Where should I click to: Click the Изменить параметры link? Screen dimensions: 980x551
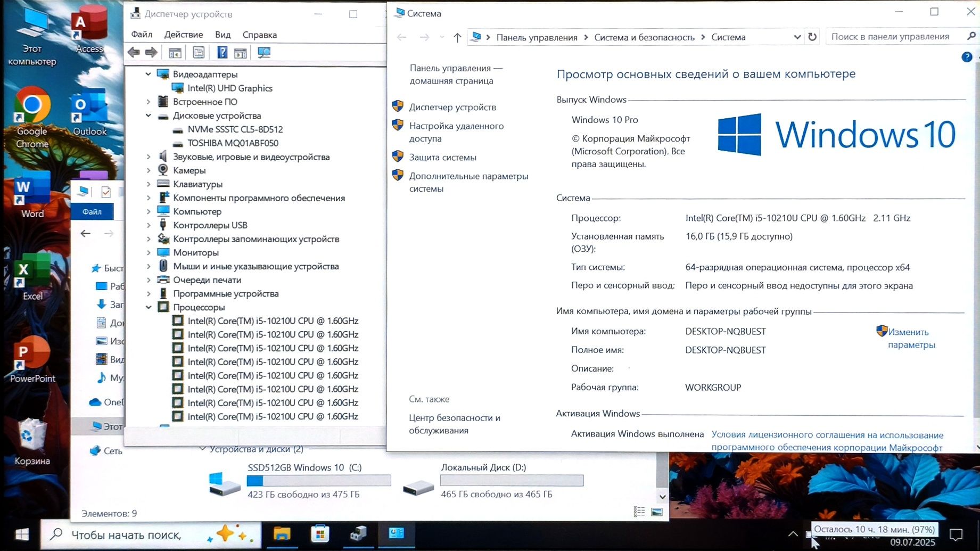(x=911, y=338)
